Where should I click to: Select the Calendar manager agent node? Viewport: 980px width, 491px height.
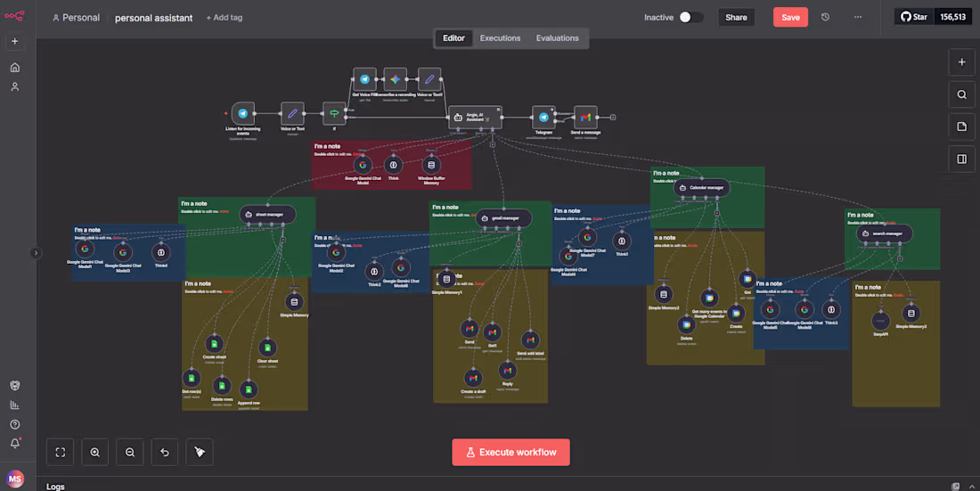[701, 188]
